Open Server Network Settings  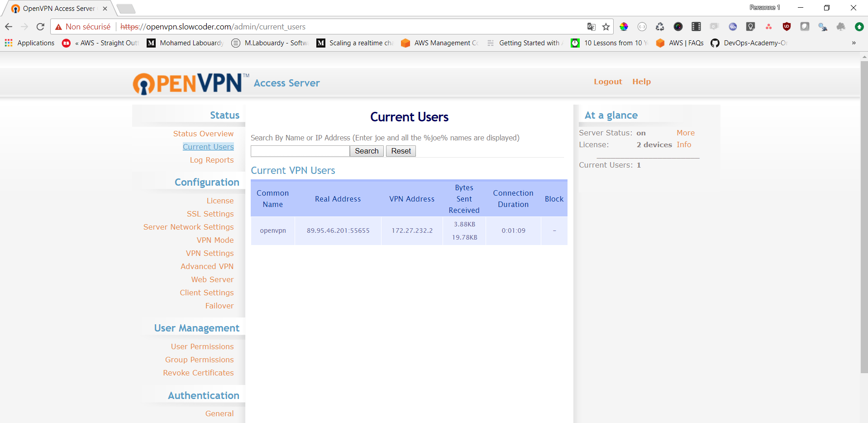click(x=188, y=227)
